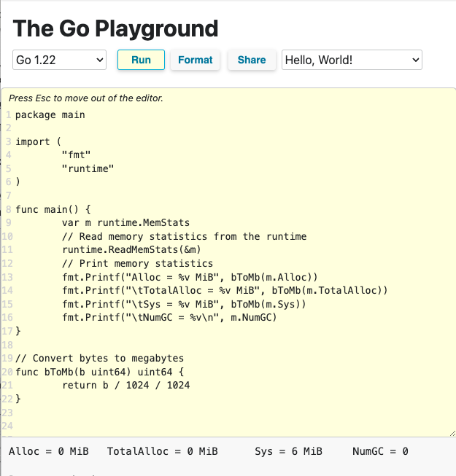The width and height of the screenshot is (456, 476).
Task: Click the 'package main' line
Action: (x=50, y=114)
